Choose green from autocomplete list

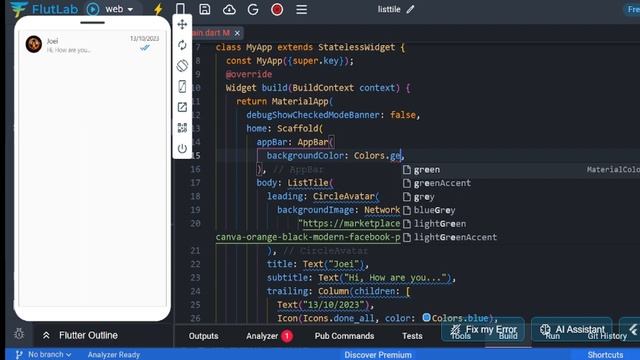click(x=427, y=169)
